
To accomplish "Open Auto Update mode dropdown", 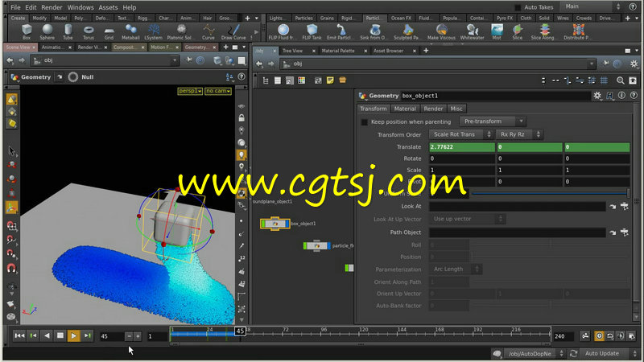I will pyautogui.click(x=609, y=353).
